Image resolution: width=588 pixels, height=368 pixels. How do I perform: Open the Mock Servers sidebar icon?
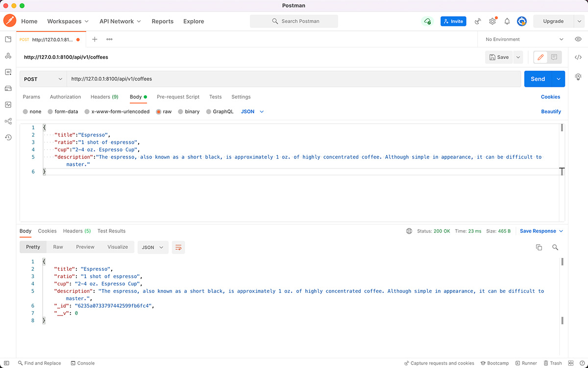pos(8,88)
